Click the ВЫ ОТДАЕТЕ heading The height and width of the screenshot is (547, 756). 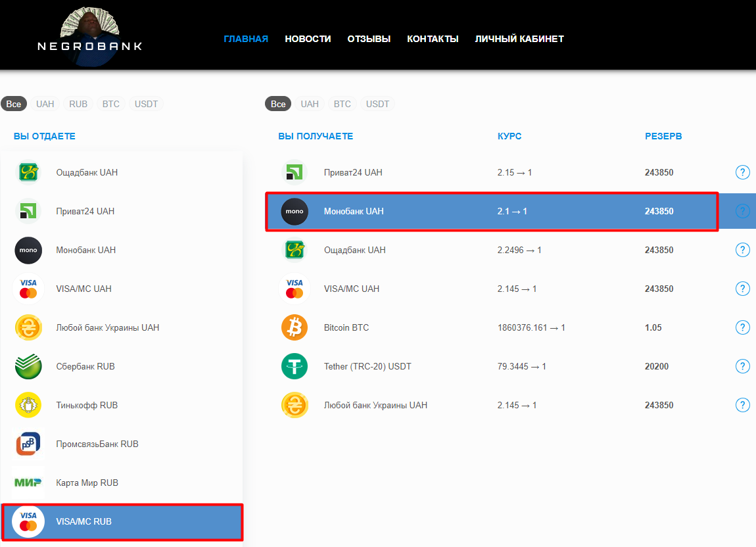pyautogui.click(x=44, y=136)
